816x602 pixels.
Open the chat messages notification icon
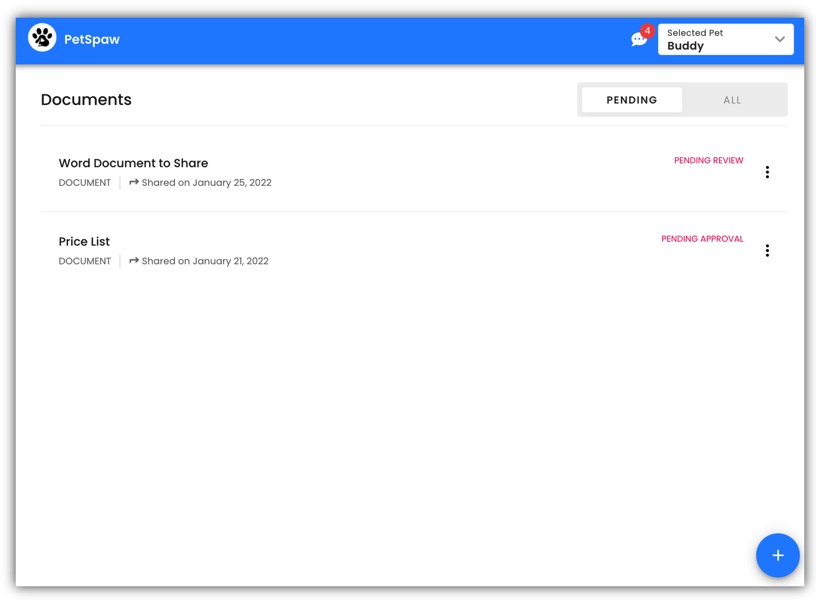639,39
